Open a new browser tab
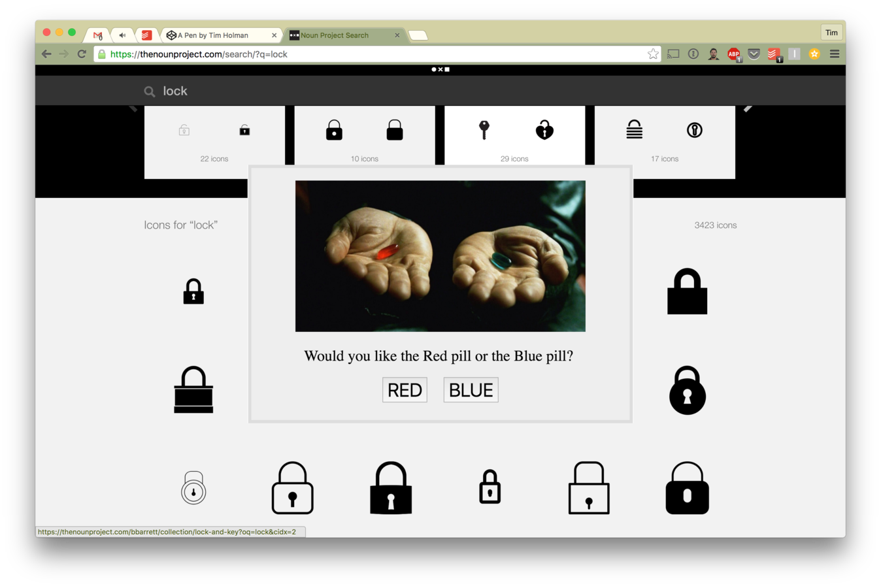This screenshot has height=588, width=881. click(418, 35)
